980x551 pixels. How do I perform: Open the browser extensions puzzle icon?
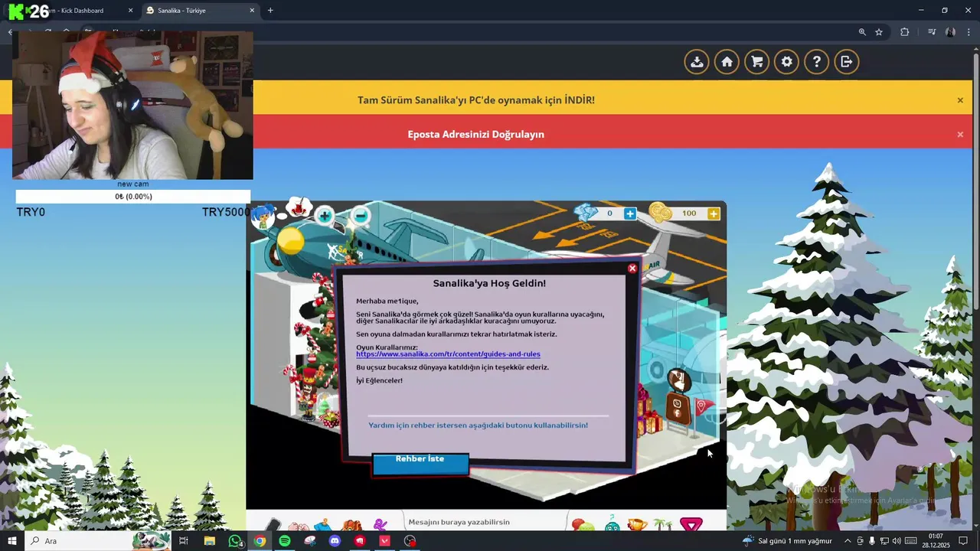[x=905, y=32]
